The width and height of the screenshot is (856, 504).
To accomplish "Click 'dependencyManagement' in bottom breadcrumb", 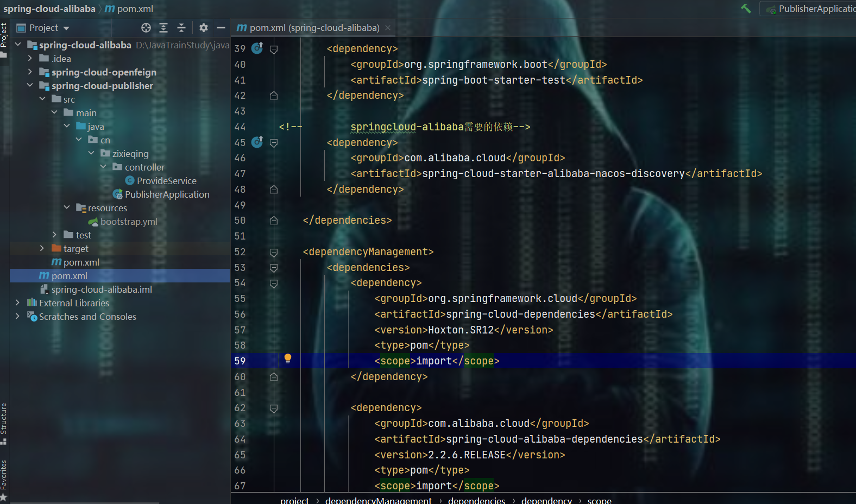I will point(379,500).
